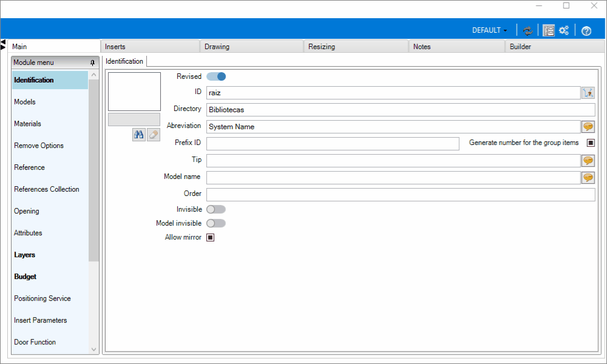The height and width of the screenshot is (364, 607).
Task: Pin the Module menu panel
Action: [92, 62]
